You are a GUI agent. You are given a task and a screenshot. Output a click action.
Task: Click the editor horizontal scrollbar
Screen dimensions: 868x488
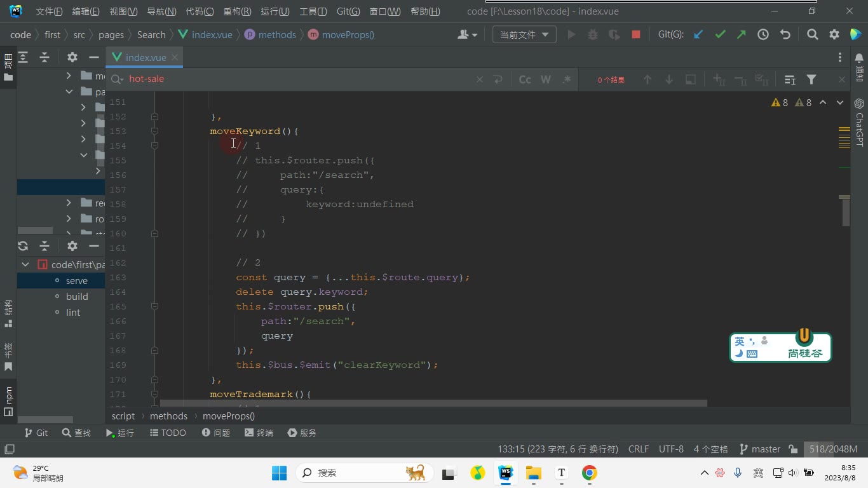433,403
